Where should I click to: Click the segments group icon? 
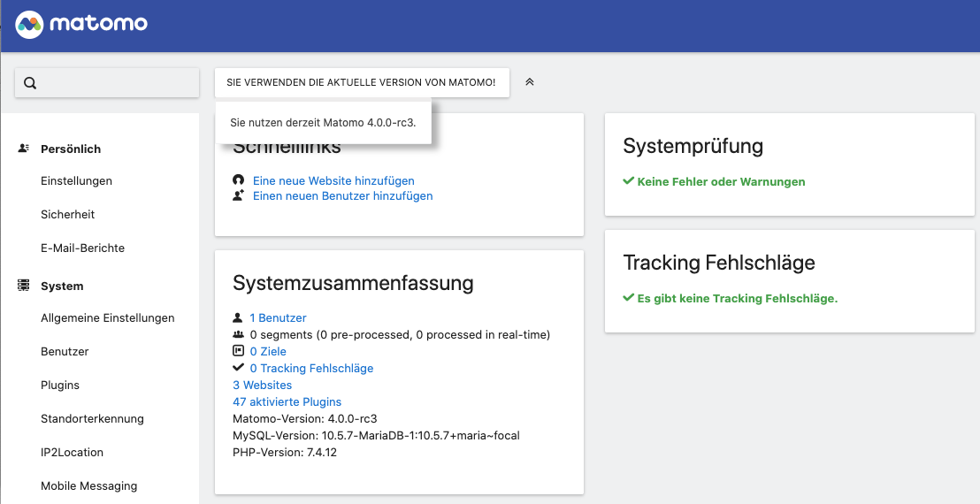coord(238,334)
